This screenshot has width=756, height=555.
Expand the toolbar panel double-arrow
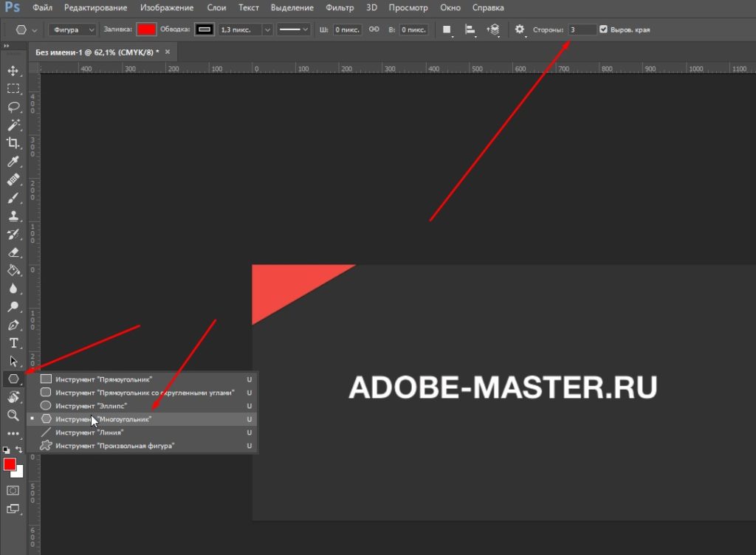(x=6, y=46)
